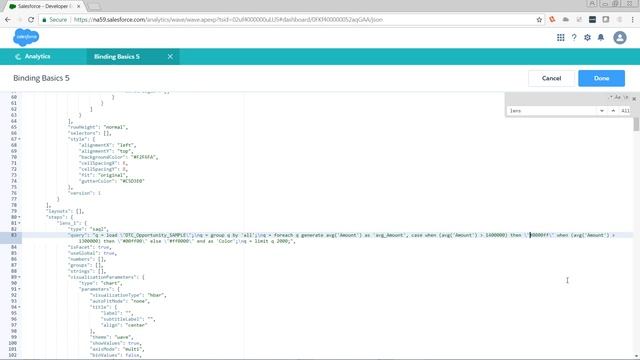The width and height of the screenshot is (640, 360).
Task: Click the "gutterColor" line 74 text
Action: pos(112,181)
